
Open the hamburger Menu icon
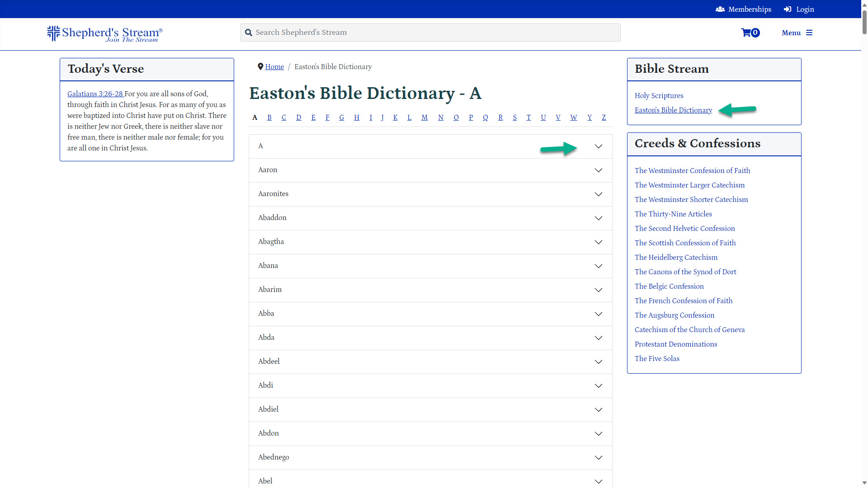[x=810, y=33]
